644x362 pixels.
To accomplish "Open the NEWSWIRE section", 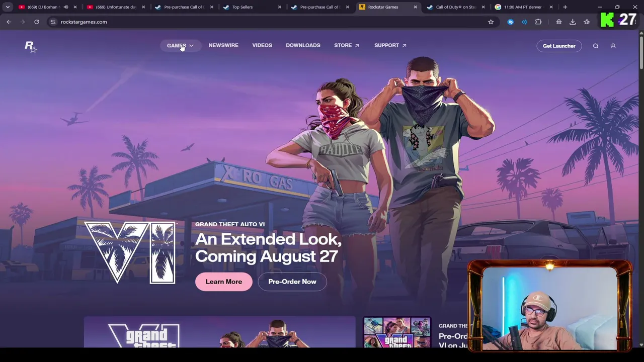I will pos(223,45).
